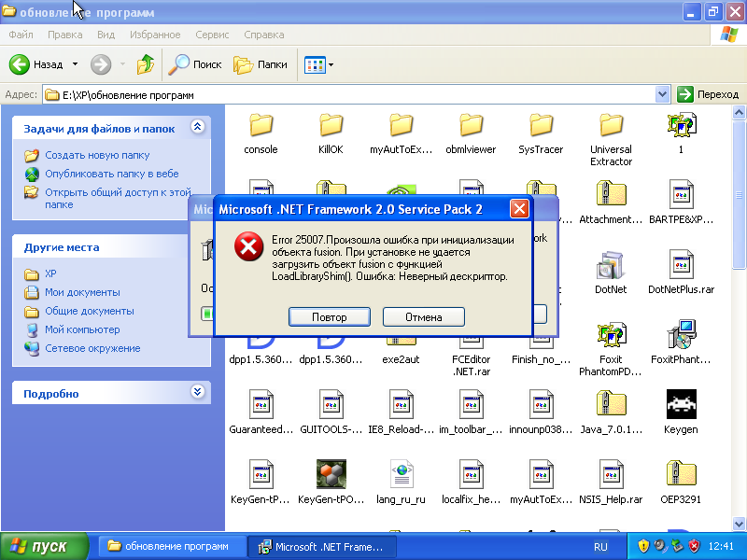Select the Attachment... archive icon

(611, 194)
